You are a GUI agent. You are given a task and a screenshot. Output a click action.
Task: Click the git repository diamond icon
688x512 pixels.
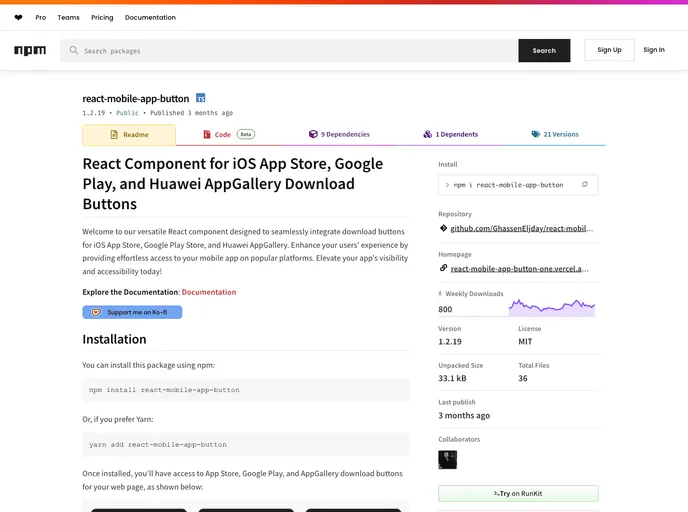[443, 228]
